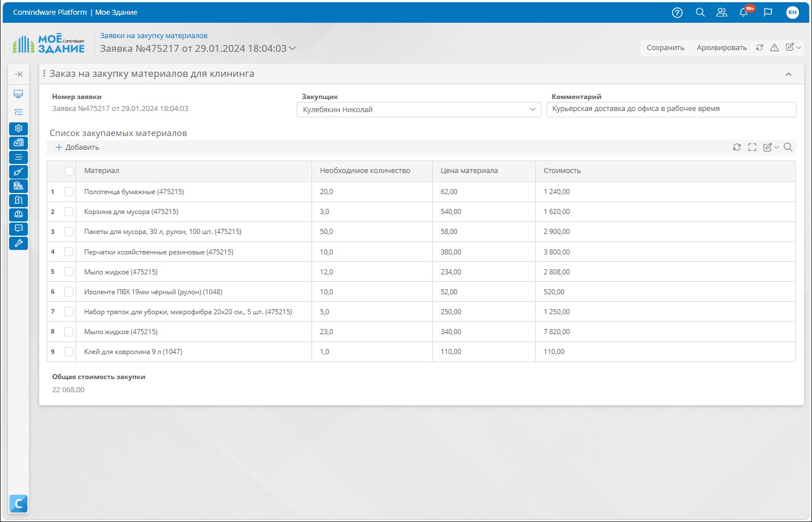Click the 22 068,00 total cost value

click(68, 390)
